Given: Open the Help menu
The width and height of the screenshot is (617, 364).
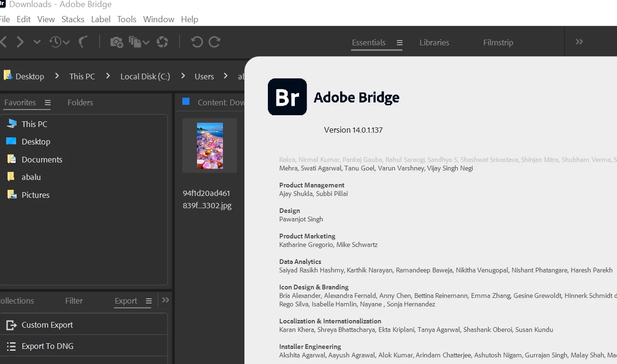Looking at the screenshot, I should click(x=189, y=19).
